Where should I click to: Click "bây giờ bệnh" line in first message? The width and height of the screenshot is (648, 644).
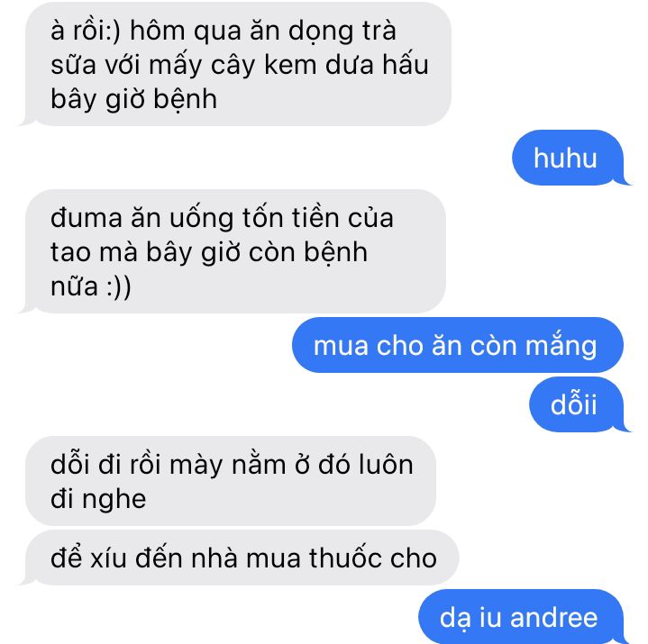point(134,100)
